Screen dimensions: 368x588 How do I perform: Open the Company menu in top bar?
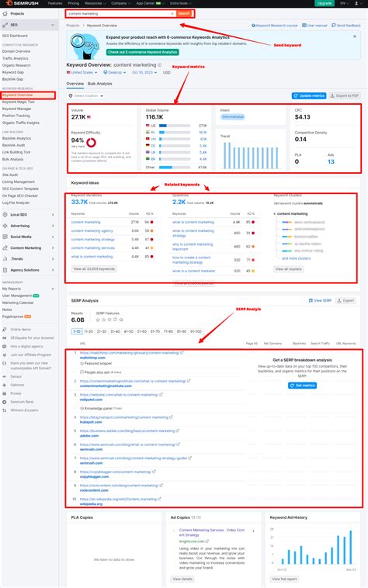[121, 3]
